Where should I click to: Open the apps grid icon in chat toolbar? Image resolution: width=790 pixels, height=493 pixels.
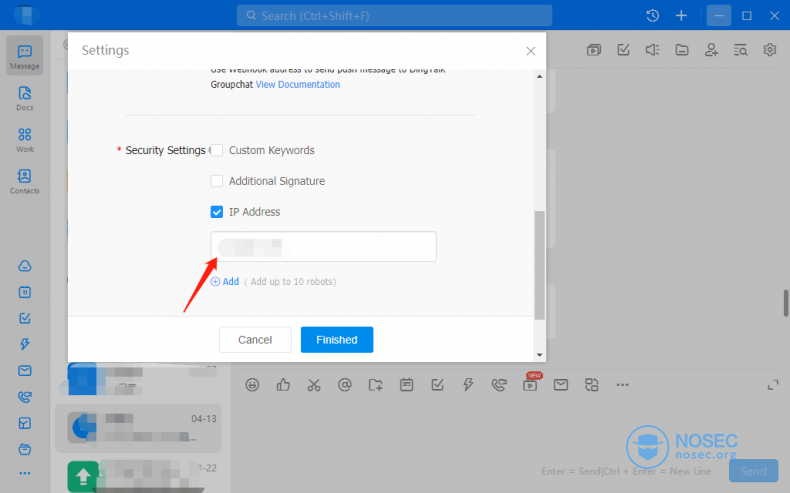coord(591,385)
